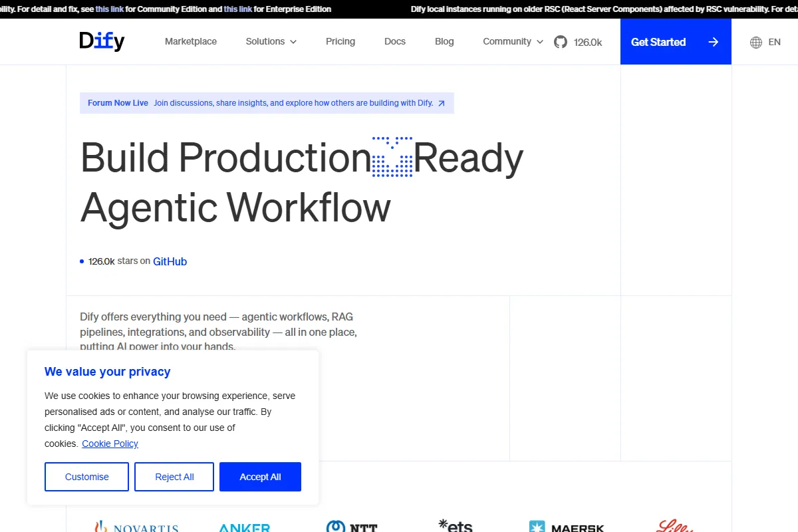Screen dimensions: 798x532
Task: Open the Cookie Policy link
Action: [110, 444]
